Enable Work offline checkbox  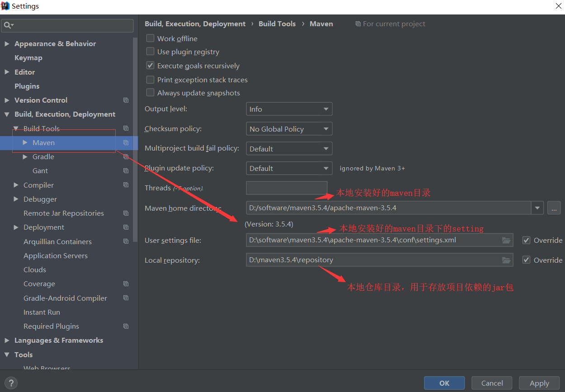150,38
